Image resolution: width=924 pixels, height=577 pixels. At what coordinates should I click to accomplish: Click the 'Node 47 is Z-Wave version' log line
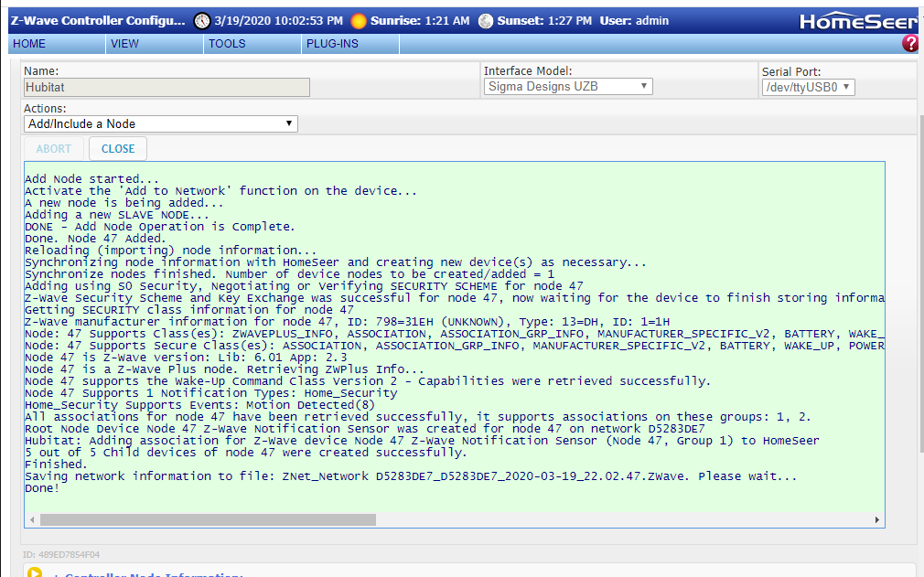point(186,358)
